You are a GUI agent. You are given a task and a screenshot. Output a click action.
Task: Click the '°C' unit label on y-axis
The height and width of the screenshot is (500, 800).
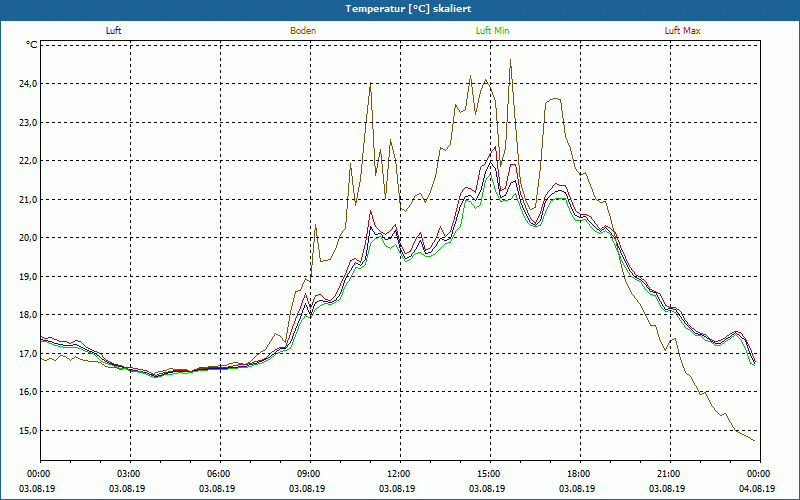click(x=32, y=45)
